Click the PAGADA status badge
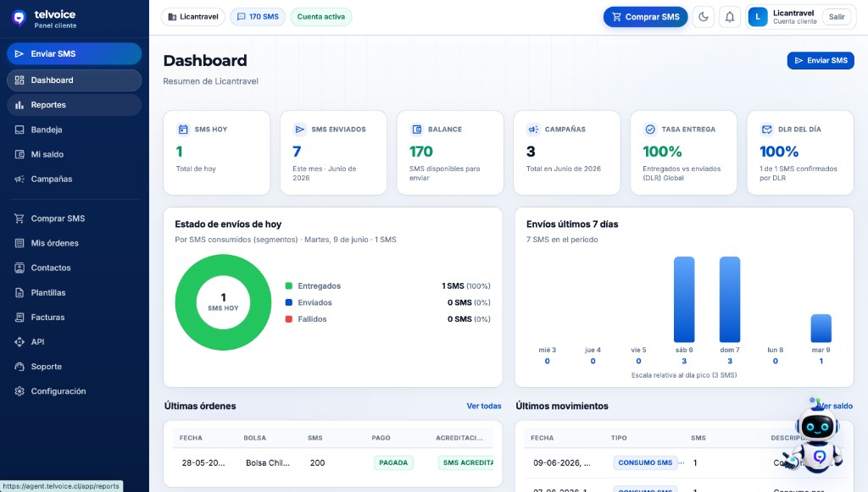 point(393,462)
